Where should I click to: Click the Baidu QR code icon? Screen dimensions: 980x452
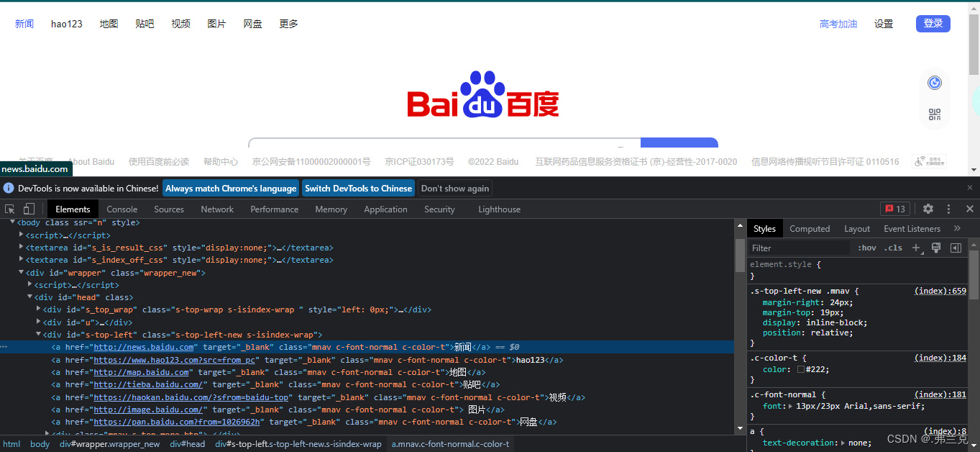pos(935,114)
